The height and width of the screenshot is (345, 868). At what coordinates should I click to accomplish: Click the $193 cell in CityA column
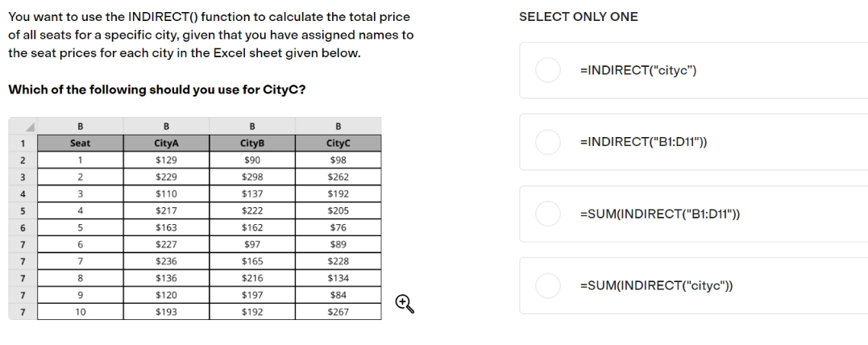166,312
